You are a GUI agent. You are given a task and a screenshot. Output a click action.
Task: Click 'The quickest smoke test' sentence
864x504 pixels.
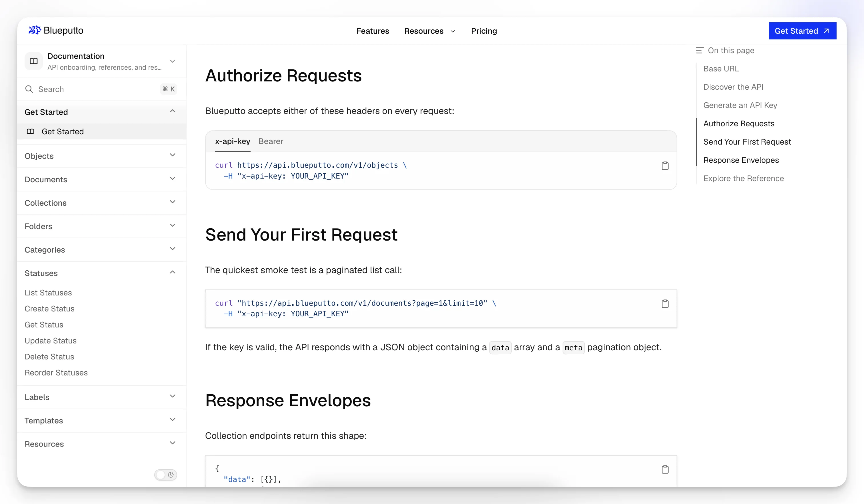(303, 270)
